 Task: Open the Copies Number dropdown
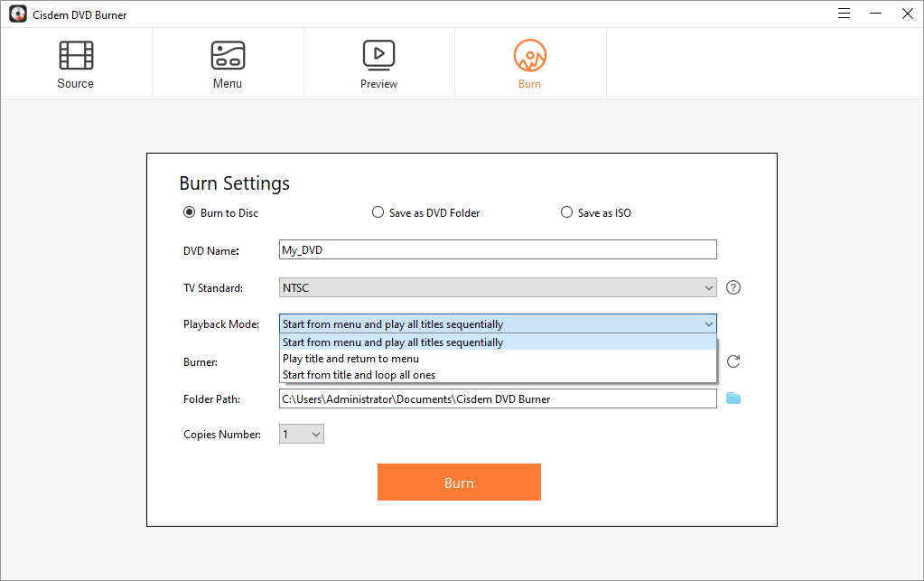(301, 435)
